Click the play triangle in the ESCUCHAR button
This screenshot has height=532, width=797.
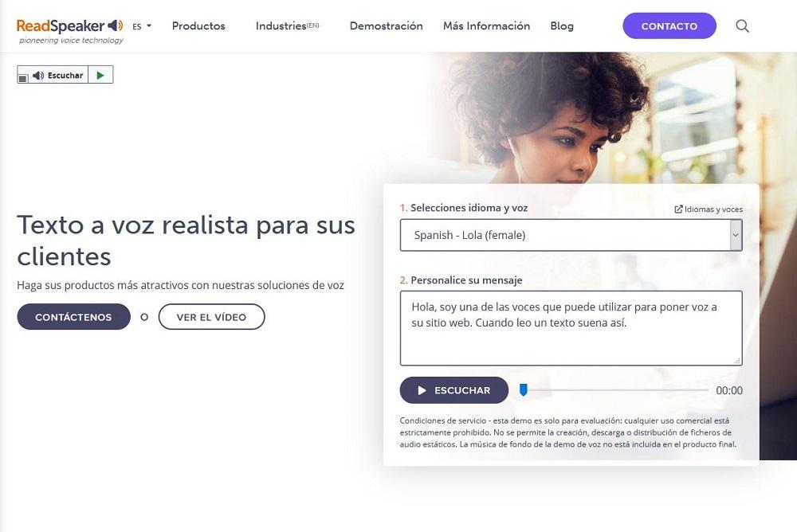[x=422, y=390]
